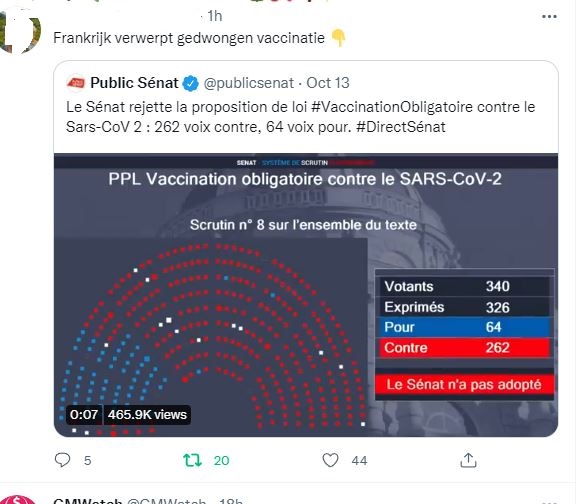Open @publicsenat handle link
Image resolution: width=588 pixels, height=504 pixels.
click(x=249, y=83)
